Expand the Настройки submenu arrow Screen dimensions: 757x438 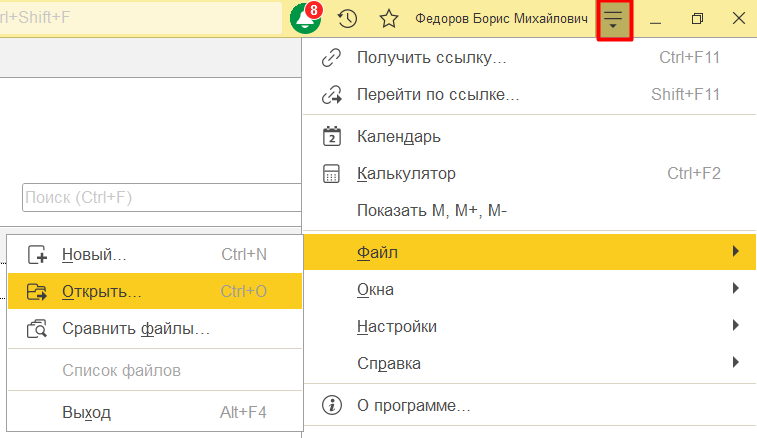click(x=735, y=325)
